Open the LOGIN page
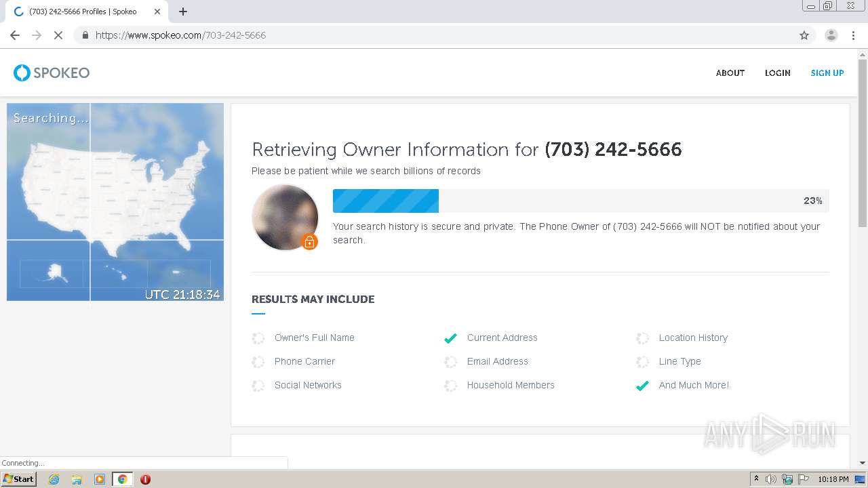 tap(778, 73)
